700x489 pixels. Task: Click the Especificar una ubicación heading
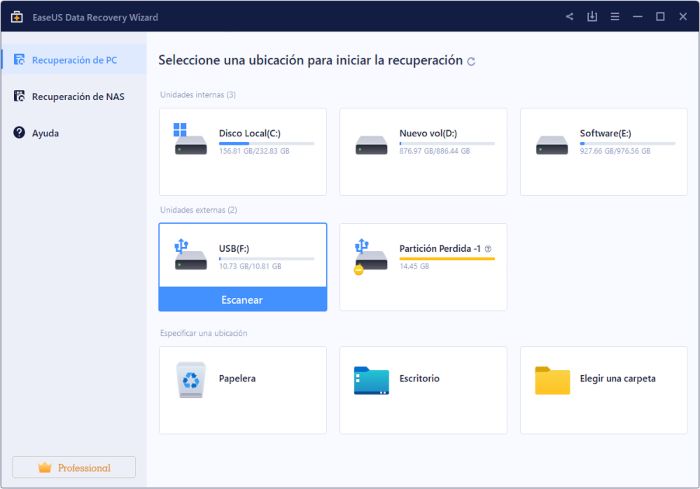coord(204,333)
